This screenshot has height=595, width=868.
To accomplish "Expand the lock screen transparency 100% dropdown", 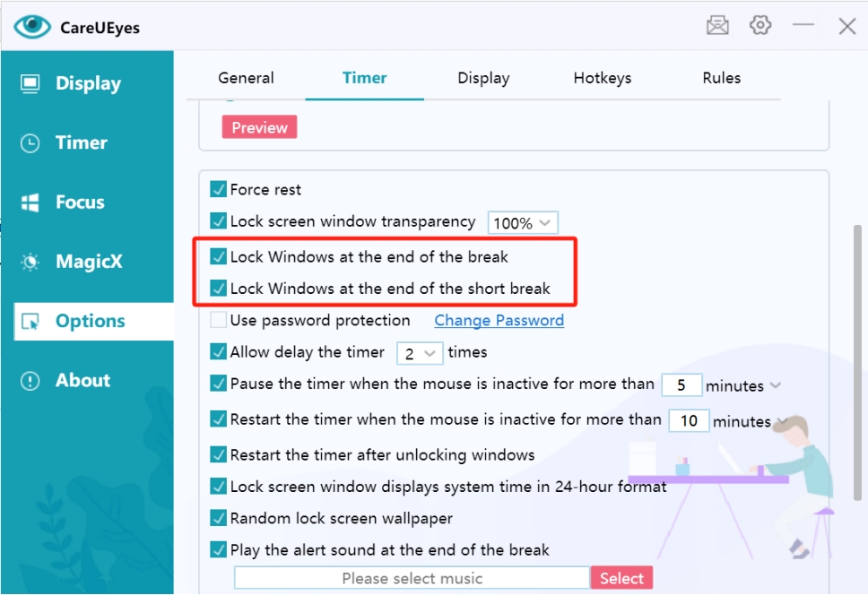I will (523, 222).
